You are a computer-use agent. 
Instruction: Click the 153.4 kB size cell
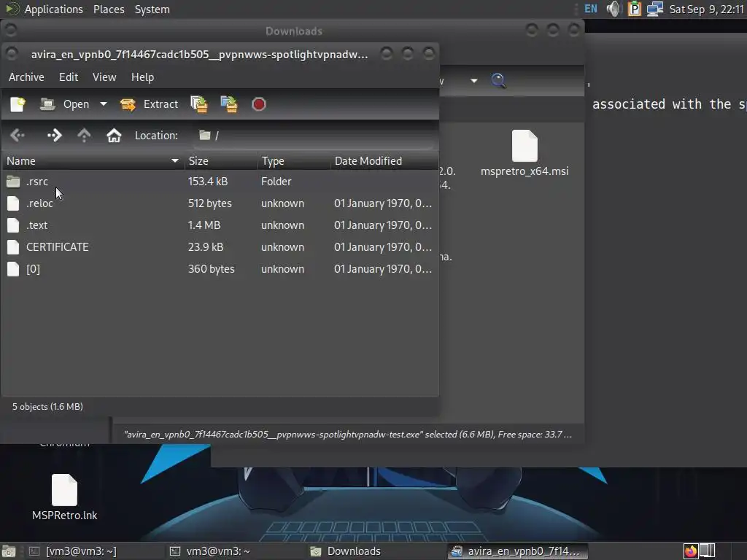point(208,182)
